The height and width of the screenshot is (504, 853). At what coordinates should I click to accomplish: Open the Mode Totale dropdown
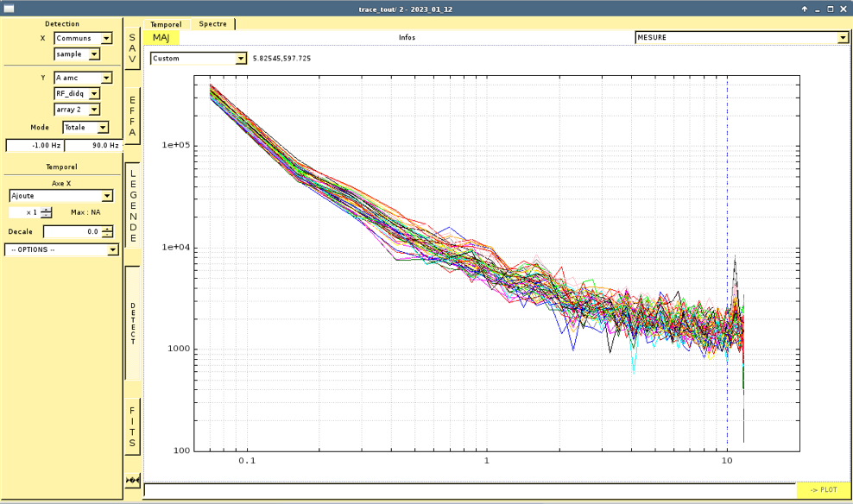pos(85,128)
